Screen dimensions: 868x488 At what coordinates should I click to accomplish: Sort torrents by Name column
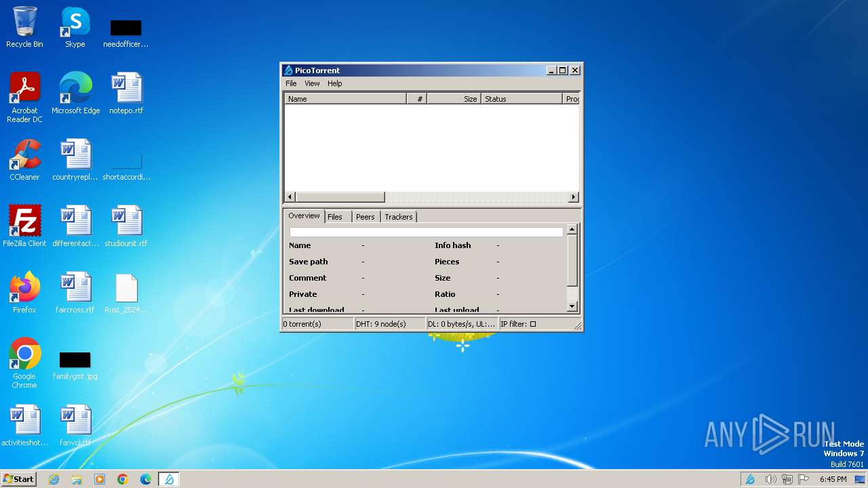click(x=345, y=99)
